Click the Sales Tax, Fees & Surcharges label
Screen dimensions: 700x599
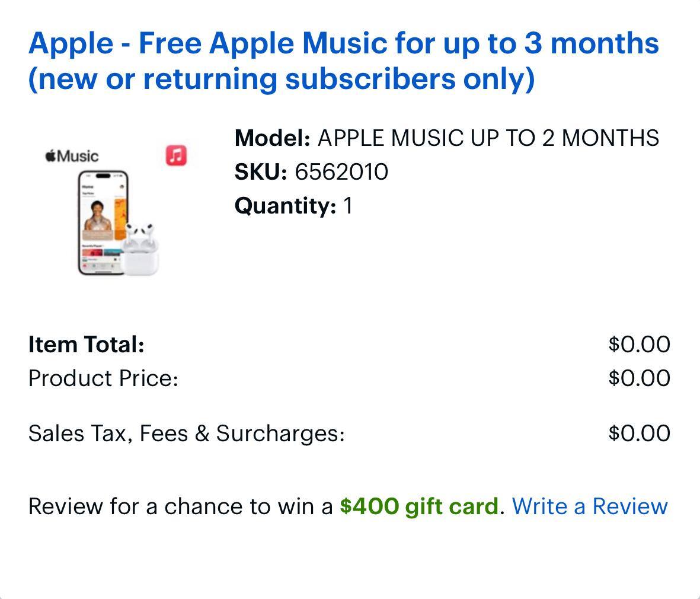(x=186, y=434)
